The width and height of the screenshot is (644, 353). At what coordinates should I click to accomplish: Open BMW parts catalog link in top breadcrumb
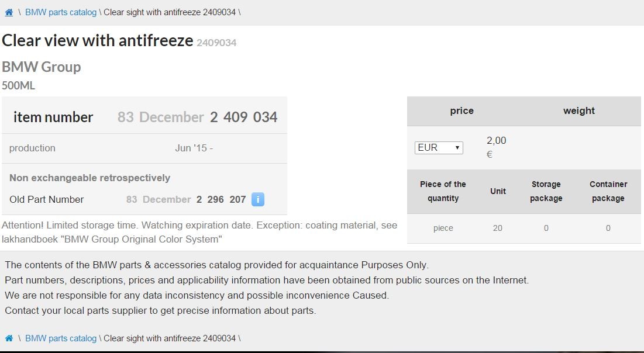pyautogui.click(x=61, y=12)
